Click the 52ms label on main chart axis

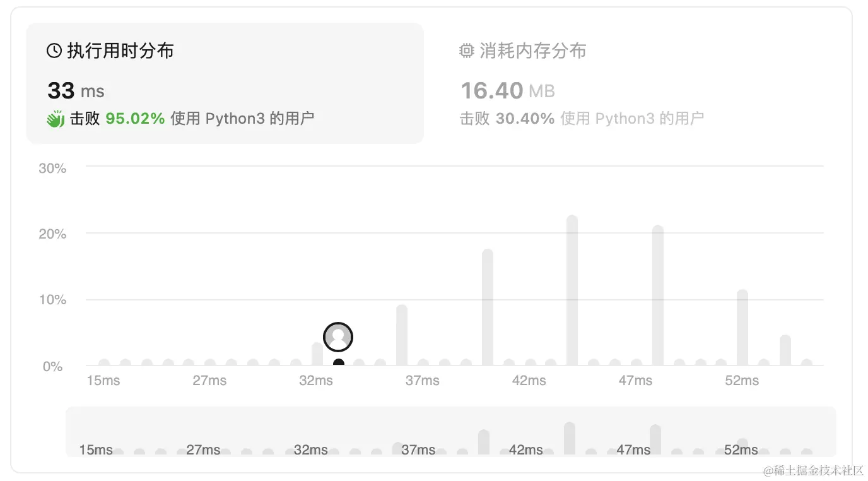[742, 381]
